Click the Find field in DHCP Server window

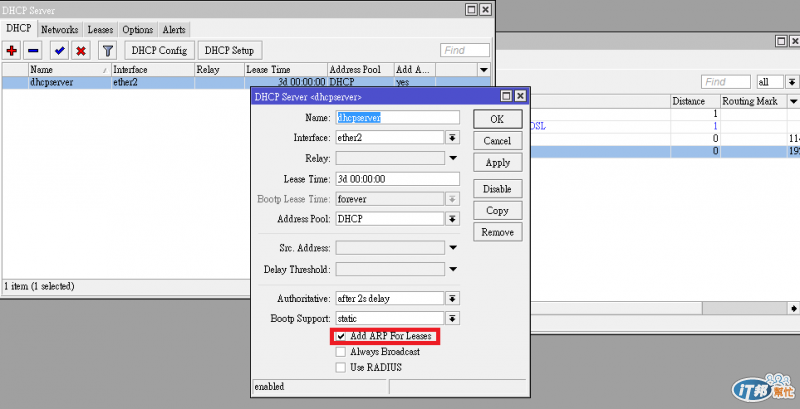[x=465, y=50]
